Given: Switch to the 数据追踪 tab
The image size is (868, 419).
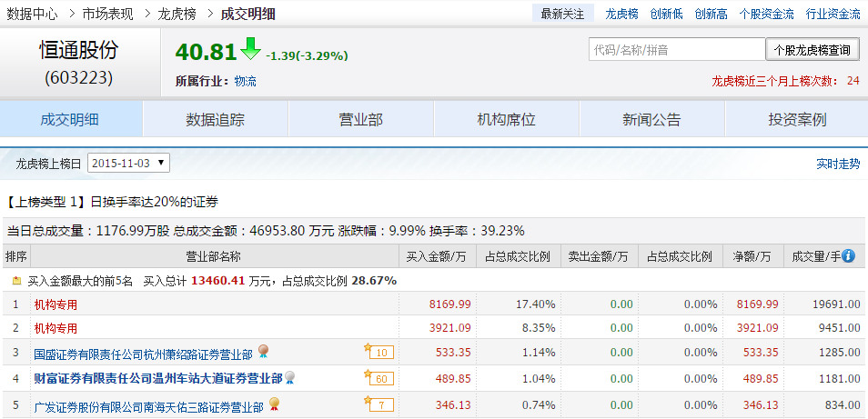Looking at the screenshot, I should [215, 119].
